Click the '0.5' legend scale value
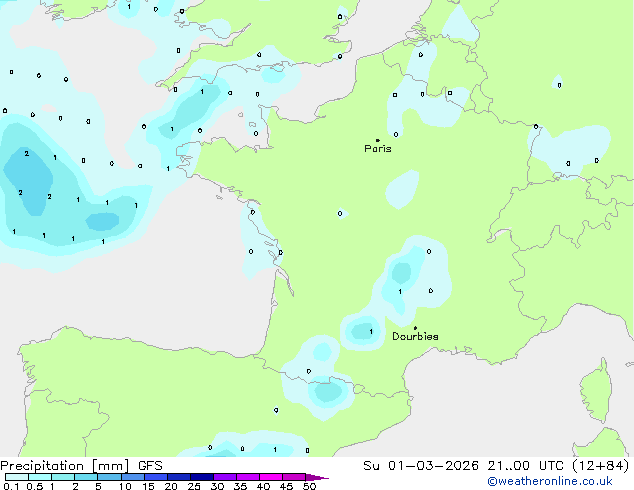The width and height of the screenshot is (634, 490). [35, 486]
